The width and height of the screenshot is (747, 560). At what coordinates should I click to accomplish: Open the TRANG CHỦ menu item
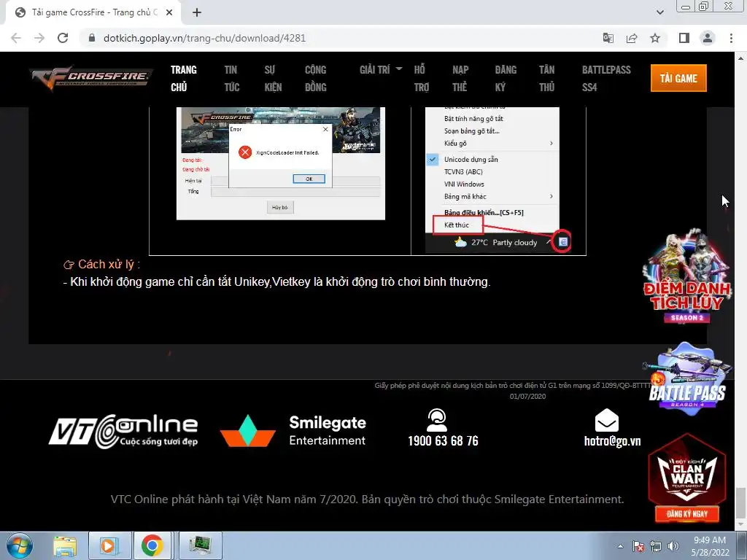click(183, 78)
